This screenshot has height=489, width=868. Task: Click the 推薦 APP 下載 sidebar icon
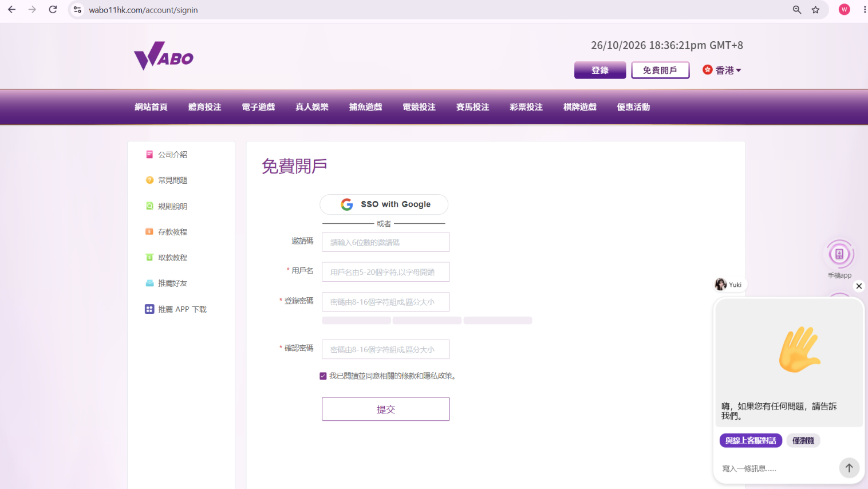[x=149, y=309]
